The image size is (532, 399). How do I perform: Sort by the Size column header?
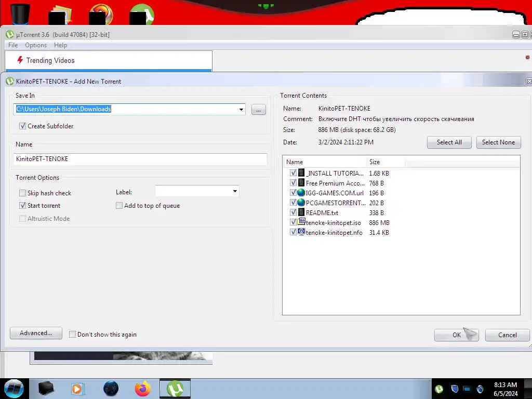pos(386,162)
